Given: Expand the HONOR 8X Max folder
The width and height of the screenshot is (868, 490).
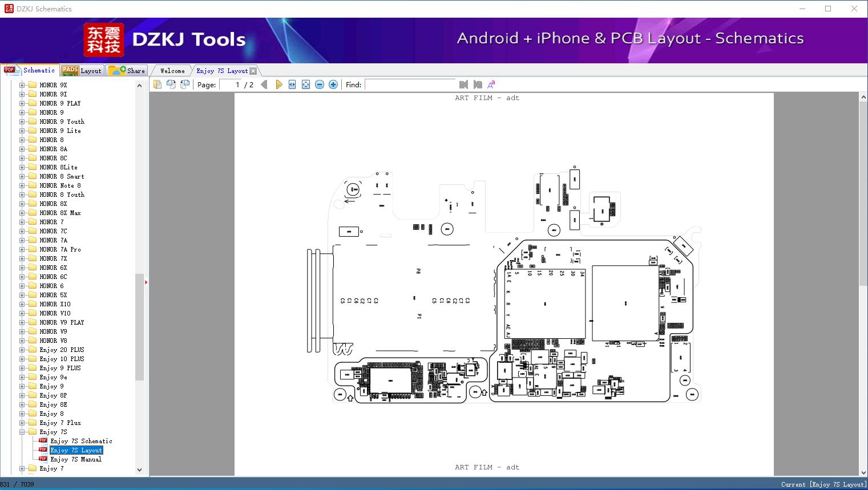Looking at the screenshot, I should pyautogui.click(x=22, y=213).
